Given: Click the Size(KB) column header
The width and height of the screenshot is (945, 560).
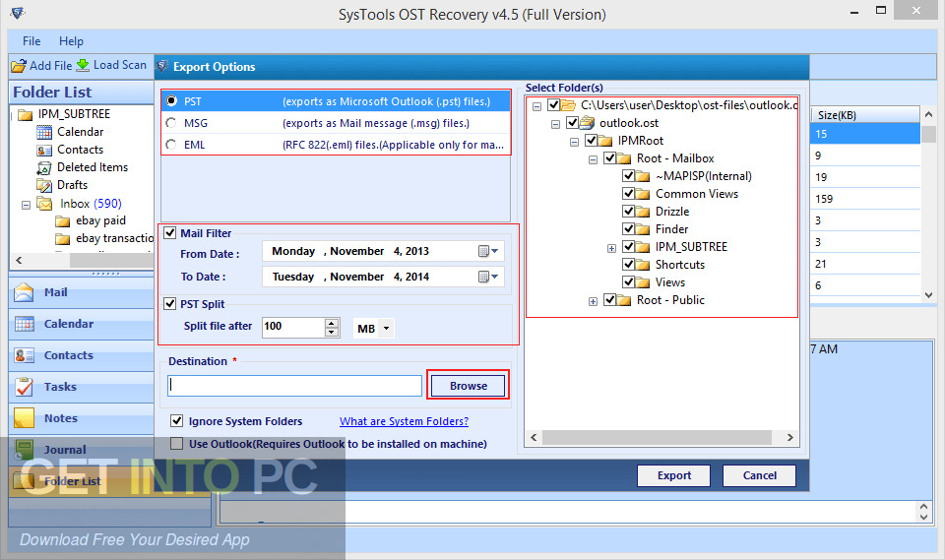Looking at the screenshot, I should pyautogui.click(x=865, y=114).
